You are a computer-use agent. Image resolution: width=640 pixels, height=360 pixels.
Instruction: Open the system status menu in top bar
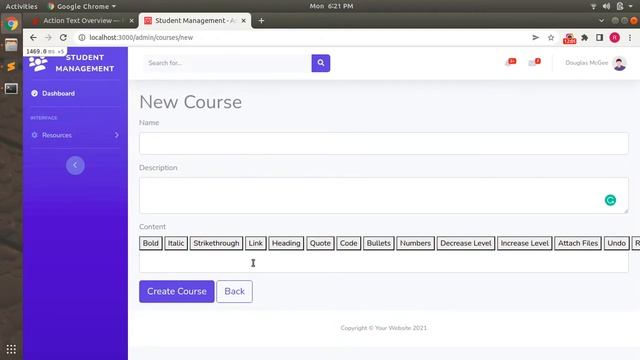(612, 6)
